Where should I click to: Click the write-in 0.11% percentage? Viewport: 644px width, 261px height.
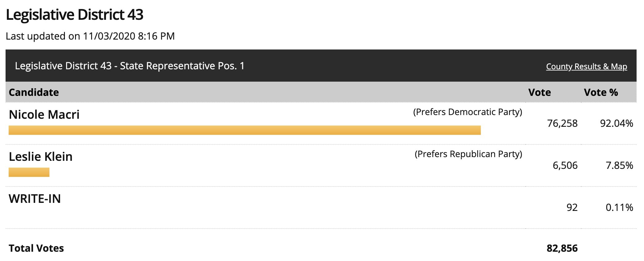click(619, 207)
